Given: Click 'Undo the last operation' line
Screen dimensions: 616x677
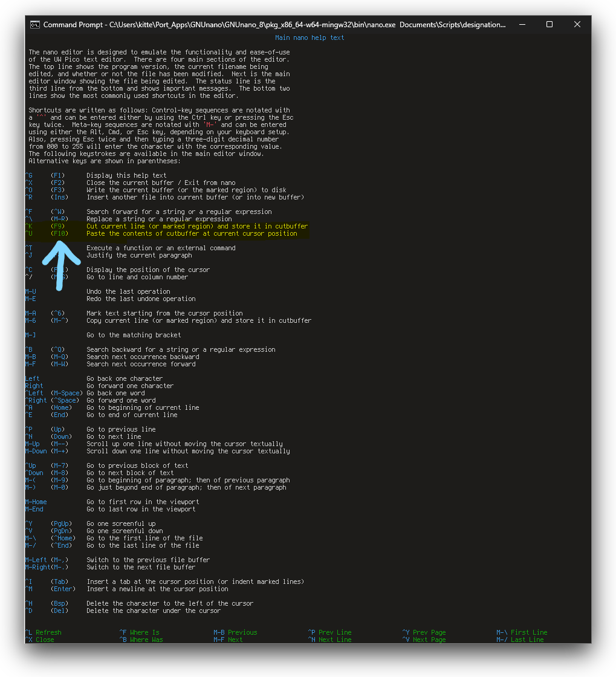Looking at the screenshot, I should coord(128,291).
